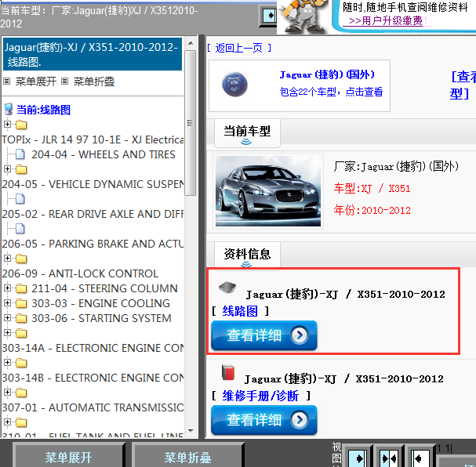Expand the 206-09 ANTI-LOCK CONTROL node

point(7,258)
